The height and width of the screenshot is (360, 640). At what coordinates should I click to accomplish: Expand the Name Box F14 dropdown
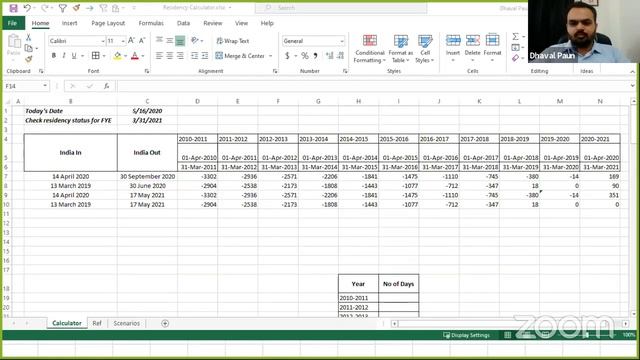tap(45, 86)
